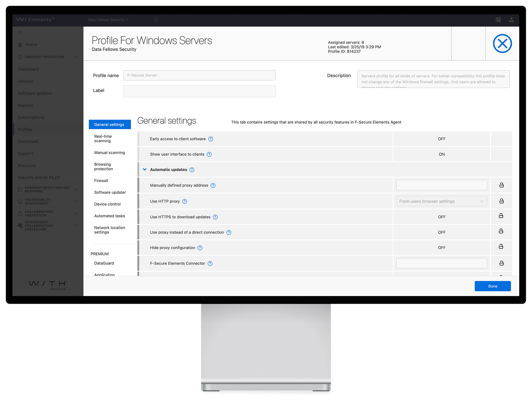The height and width of the screenshot is (401, 532).
Task: Collapse the Automatic updates section
Action: 145,169
